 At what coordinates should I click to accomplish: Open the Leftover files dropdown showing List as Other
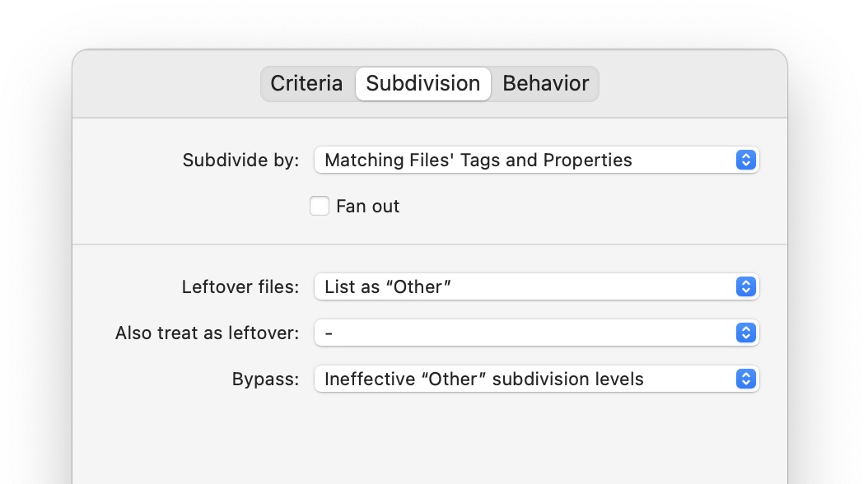pyautogui.click(x=535, y=286)
